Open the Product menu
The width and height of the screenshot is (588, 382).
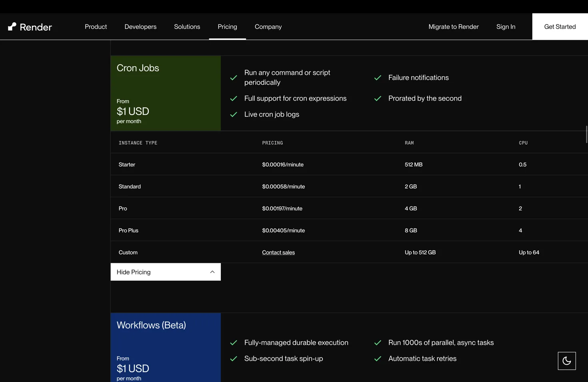pyautogui.click(x=96, y=27)
